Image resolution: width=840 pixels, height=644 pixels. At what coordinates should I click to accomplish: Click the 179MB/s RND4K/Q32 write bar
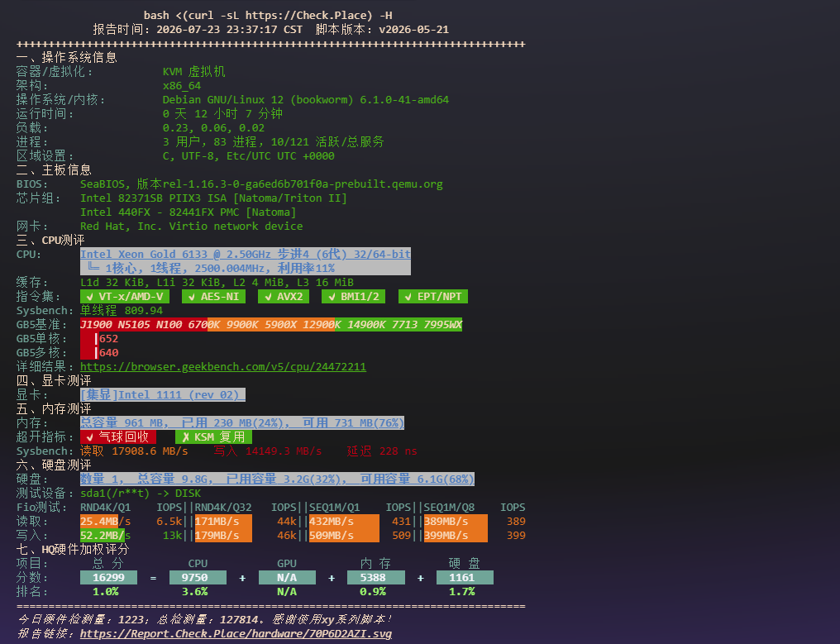coord(223,535)
